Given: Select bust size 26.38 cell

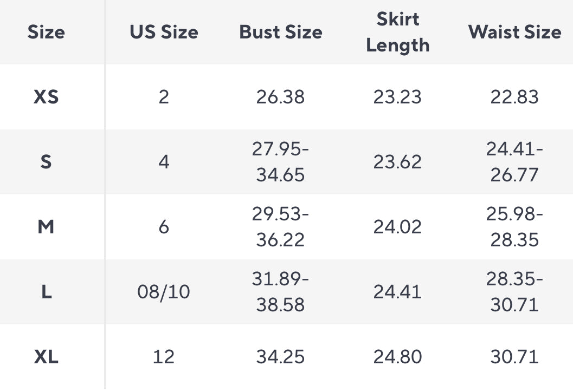Looking at the screenshot, I should (x=281, y=97).
